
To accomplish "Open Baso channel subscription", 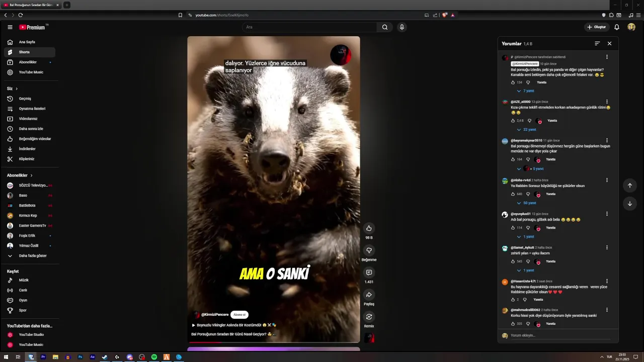I will 30,196.
